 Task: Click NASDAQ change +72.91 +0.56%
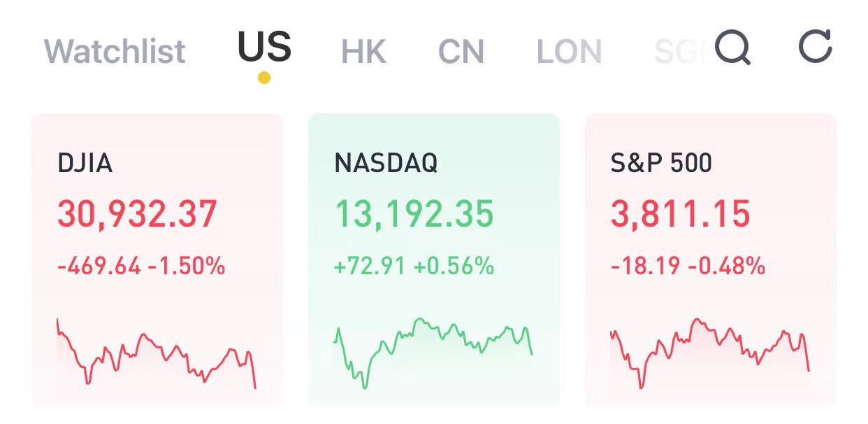(414, 266)
